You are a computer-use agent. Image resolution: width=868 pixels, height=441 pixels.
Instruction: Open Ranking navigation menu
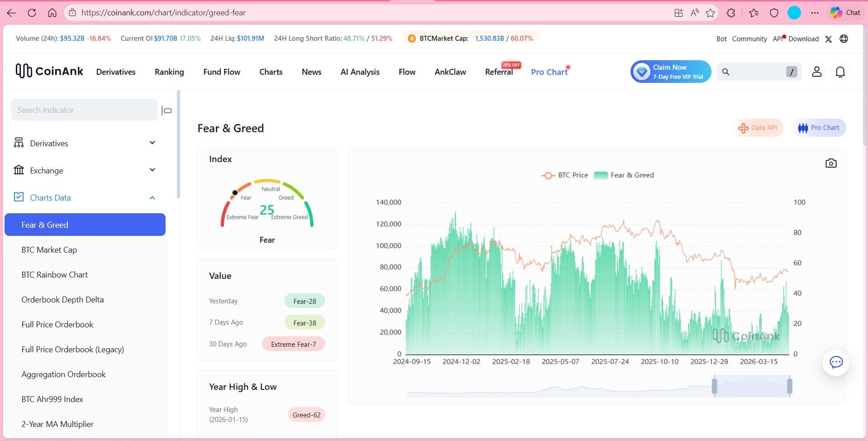click(169, 72)
